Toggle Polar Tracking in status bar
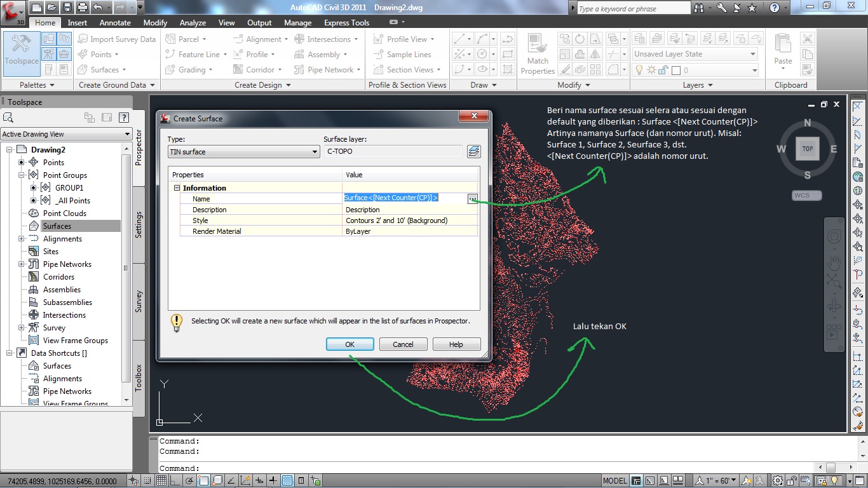Image resolution: width=868 pixels, height=488 pixels. point(189,481)
